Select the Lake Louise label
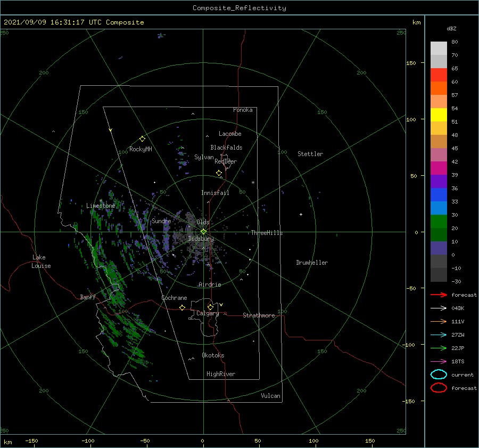This screenshot has width=479, height=448. 41,262
